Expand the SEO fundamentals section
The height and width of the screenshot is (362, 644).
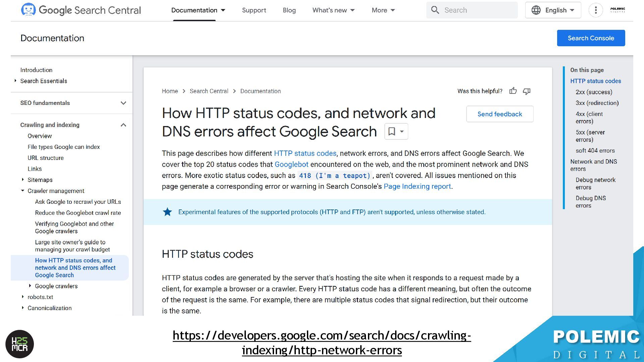click(x=123, y=103)
